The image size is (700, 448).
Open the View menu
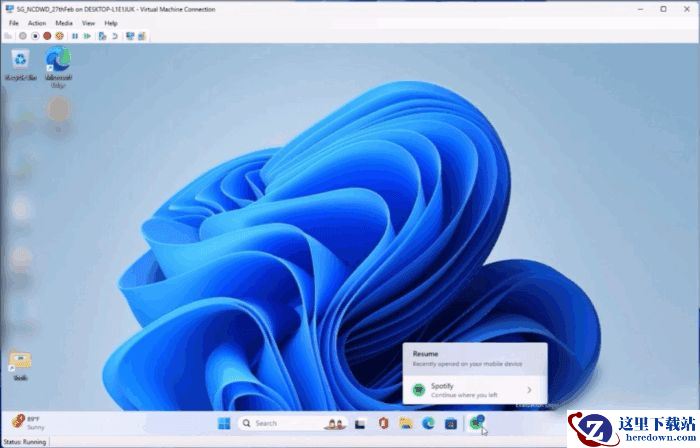tap(89, 22)
